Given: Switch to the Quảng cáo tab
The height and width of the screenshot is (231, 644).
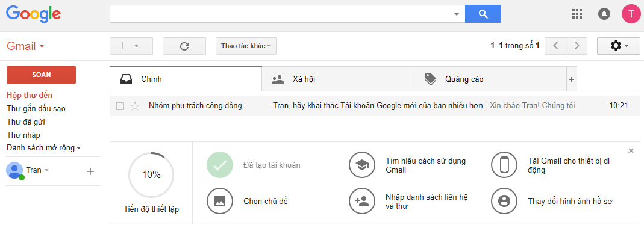Looking at the screenshot, I should [x=490, y=79].
